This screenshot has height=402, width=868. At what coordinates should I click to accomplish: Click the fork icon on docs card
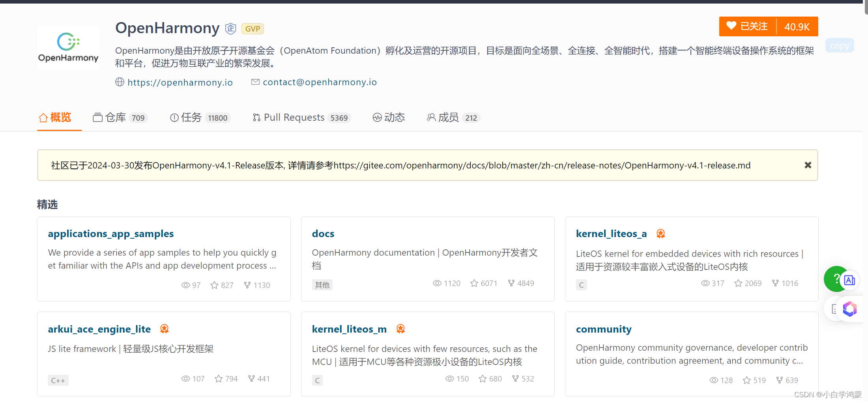[x=511, y=283]
